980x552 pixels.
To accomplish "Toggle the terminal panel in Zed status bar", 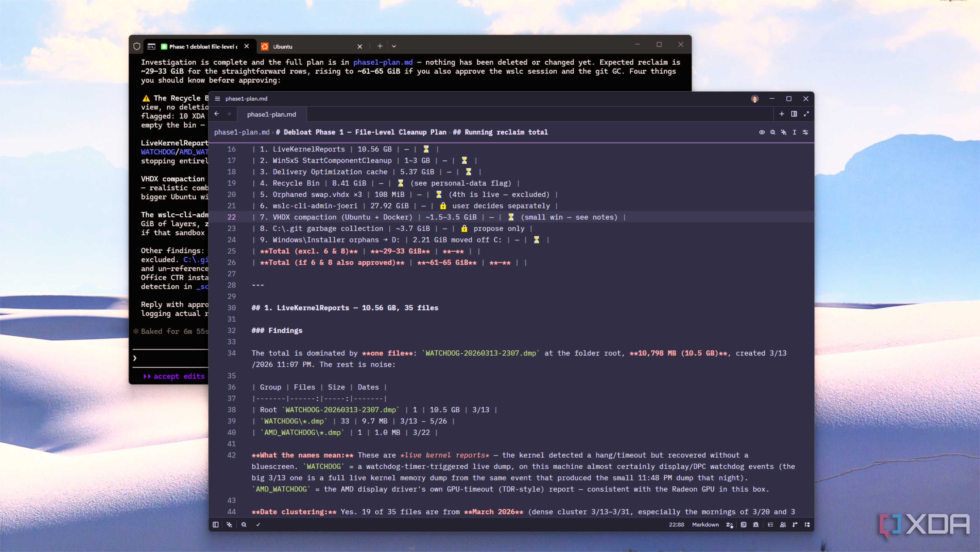I will click(743, 525).
